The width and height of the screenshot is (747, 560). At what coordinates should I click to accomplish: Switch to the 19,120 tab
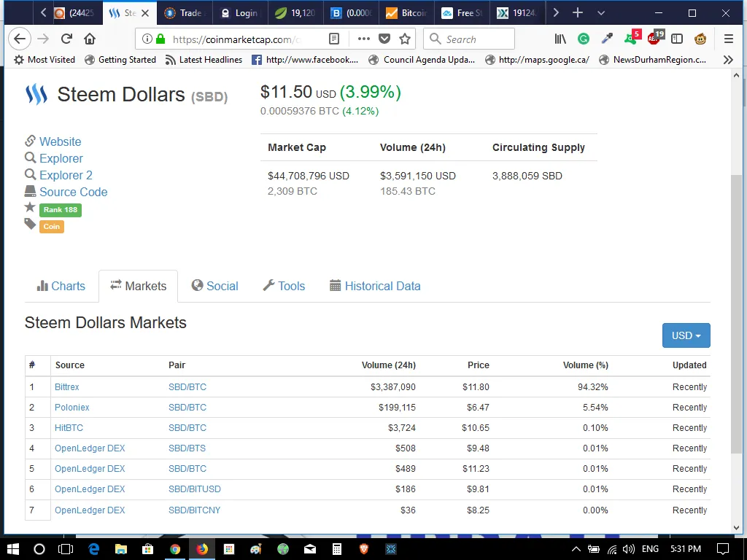296,13
